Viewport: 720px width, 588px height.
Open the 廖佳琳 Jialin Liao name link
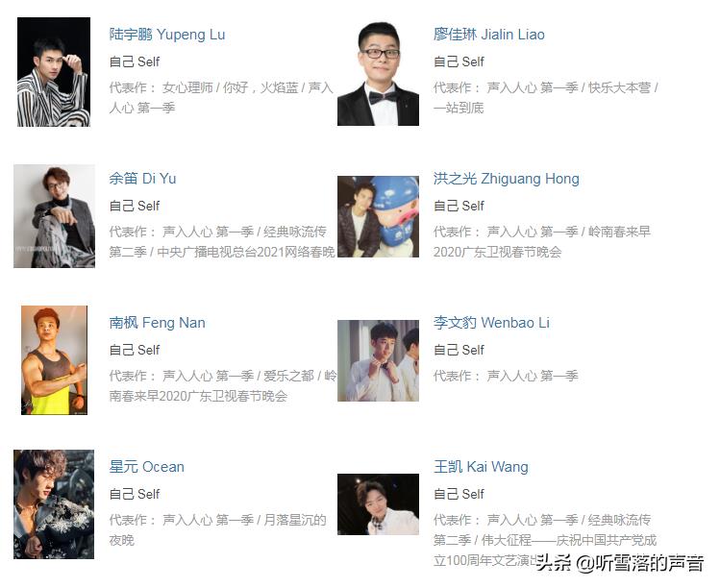pyautogui.click(x=489, y=35)
